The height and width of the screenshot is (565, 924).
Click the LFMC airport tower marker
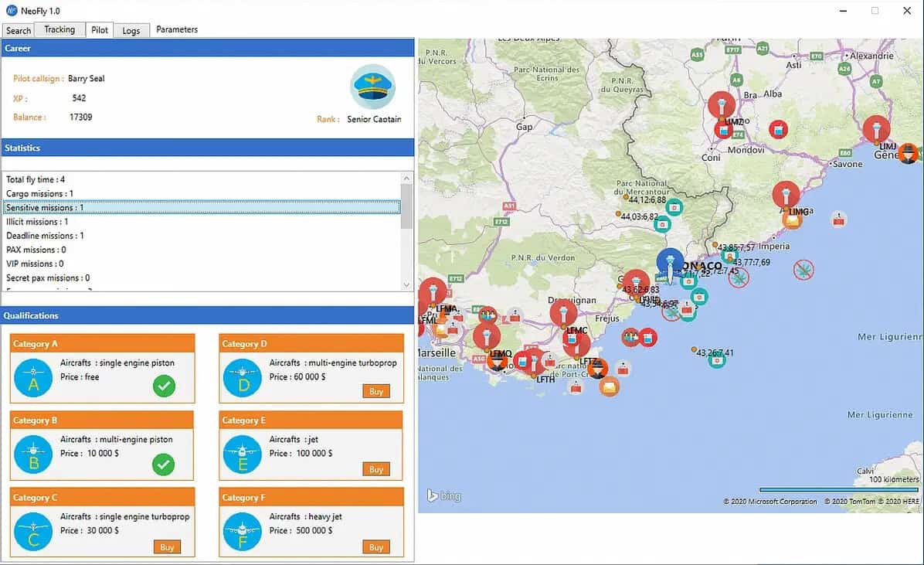[x=563, y=313]
